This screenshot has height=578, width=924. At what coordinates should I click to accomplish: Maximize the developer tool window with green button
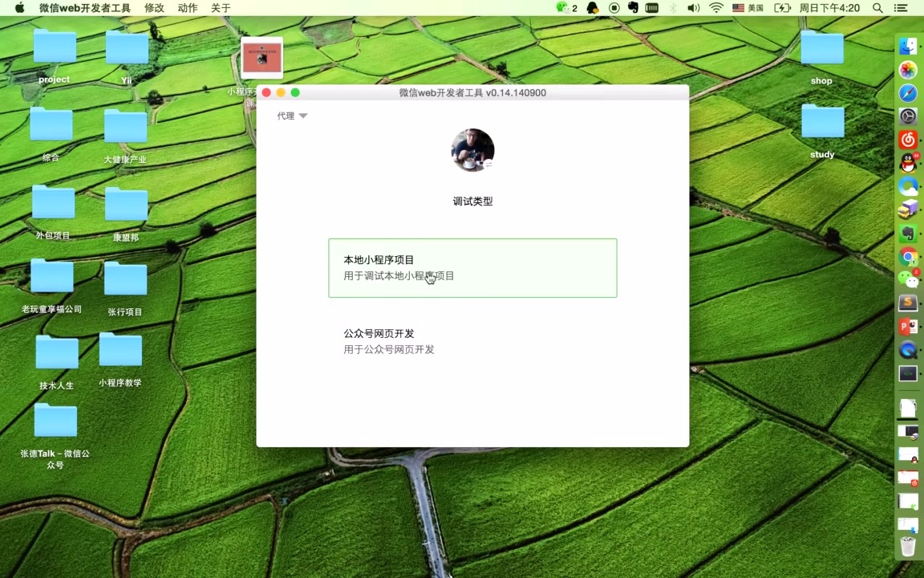point(295,92)
